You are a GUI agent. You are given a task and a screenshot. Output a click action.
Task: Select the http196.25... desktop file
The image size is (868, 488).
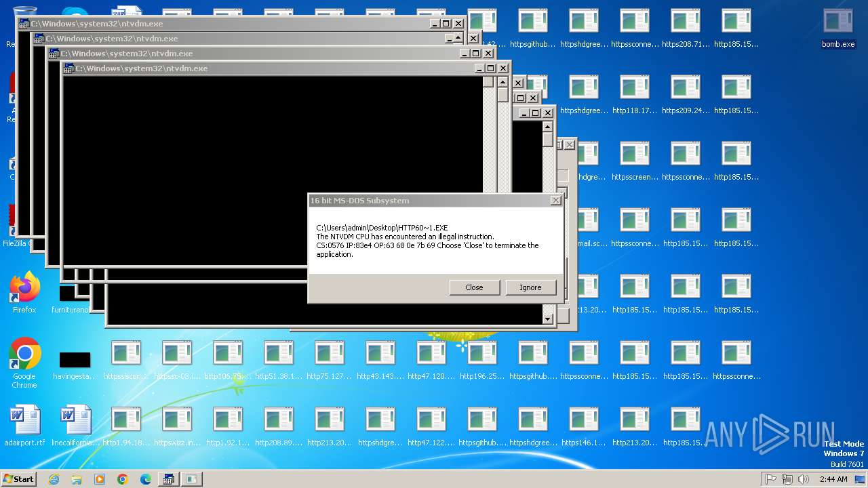pyautogui.click(x=482, y=361)
